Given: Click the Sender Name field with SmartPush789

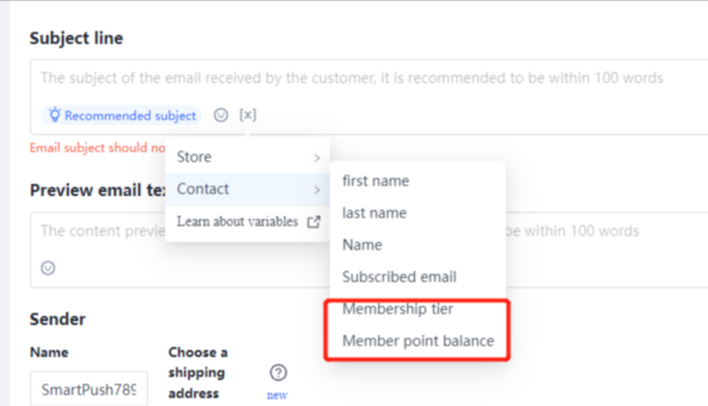Looking at the screenshot, I should (89, 387).
